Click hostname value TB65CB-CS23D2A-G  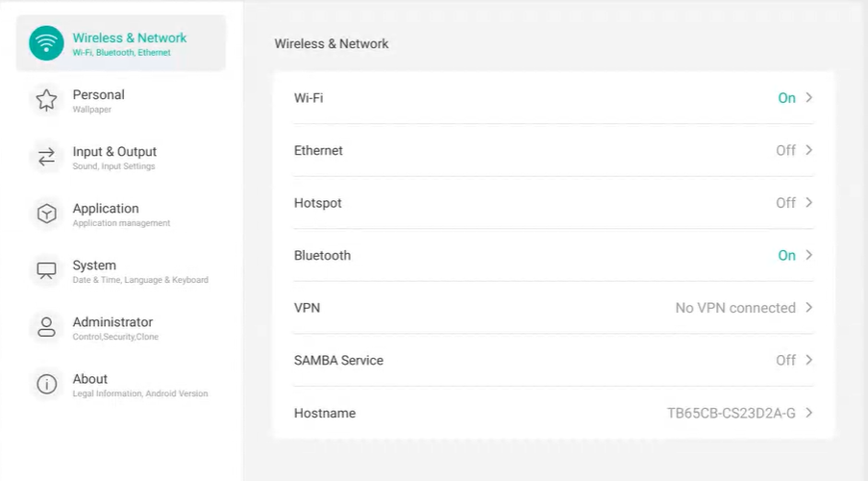coord(731,414)
